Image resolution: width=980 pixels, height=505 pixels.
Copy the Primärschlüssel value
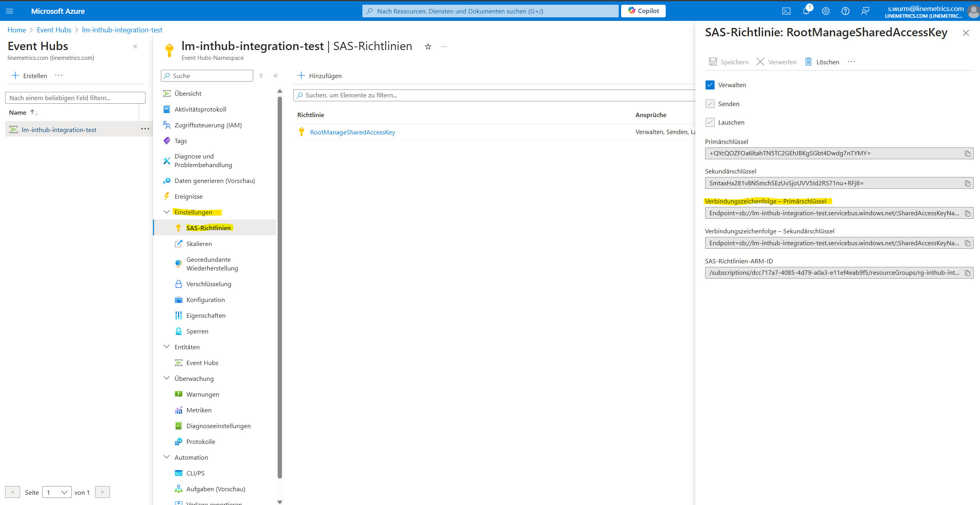967,153
